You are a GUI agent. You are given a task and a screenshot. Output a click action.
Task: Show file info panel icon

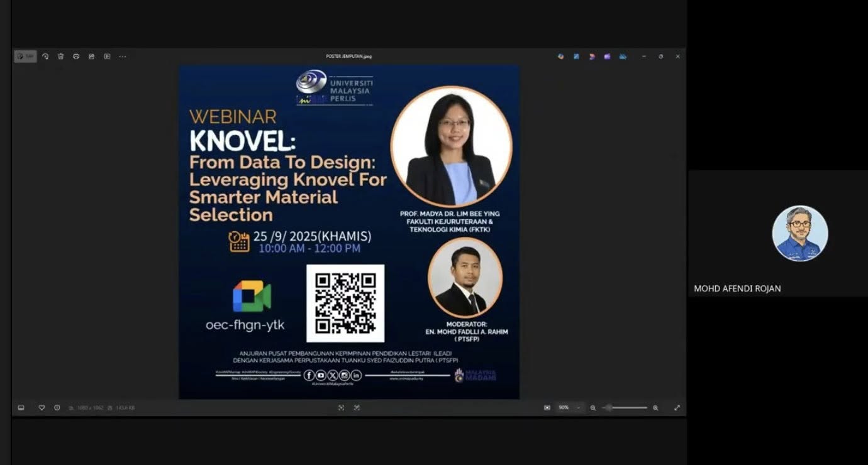pyautogui.click(x=57, y=408)
